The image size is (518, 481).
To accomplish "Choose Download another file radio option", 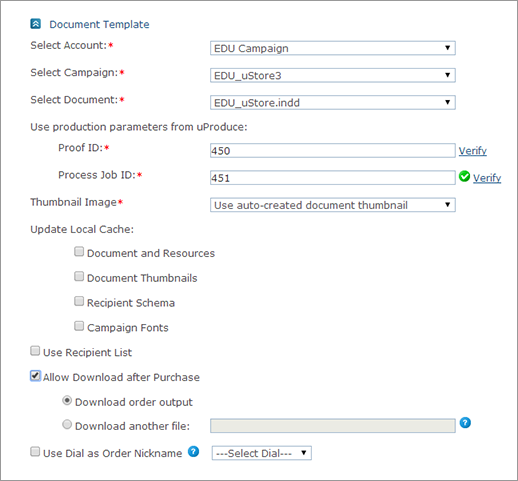I will [67, 424].
